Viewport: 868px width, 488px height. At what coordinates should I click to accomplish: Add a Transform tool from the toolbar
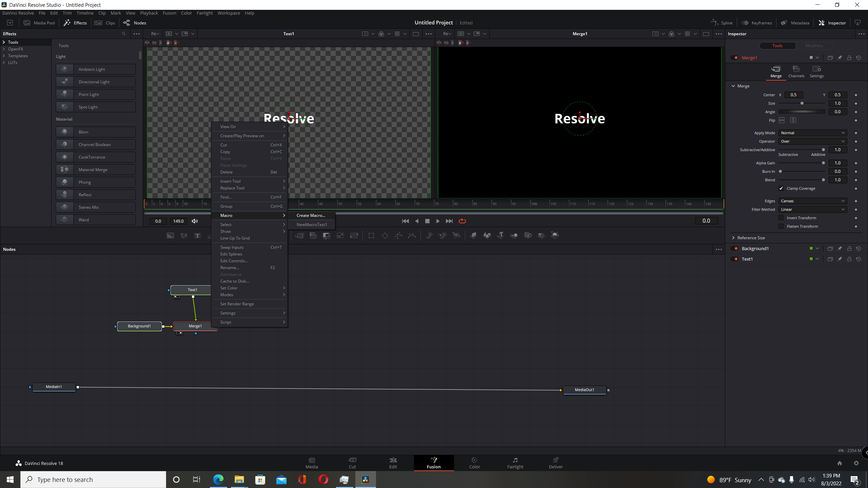(x=354, y=236)
